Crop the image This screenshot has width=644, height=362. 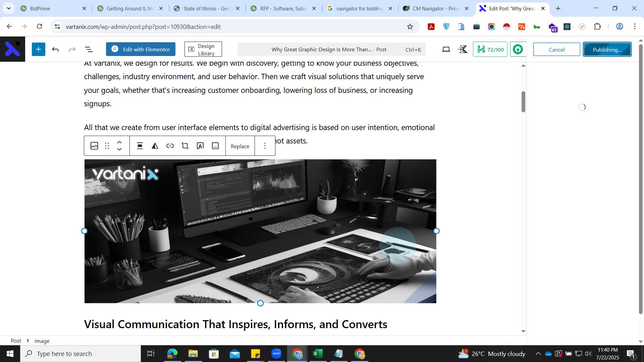[x=185, y=146]
